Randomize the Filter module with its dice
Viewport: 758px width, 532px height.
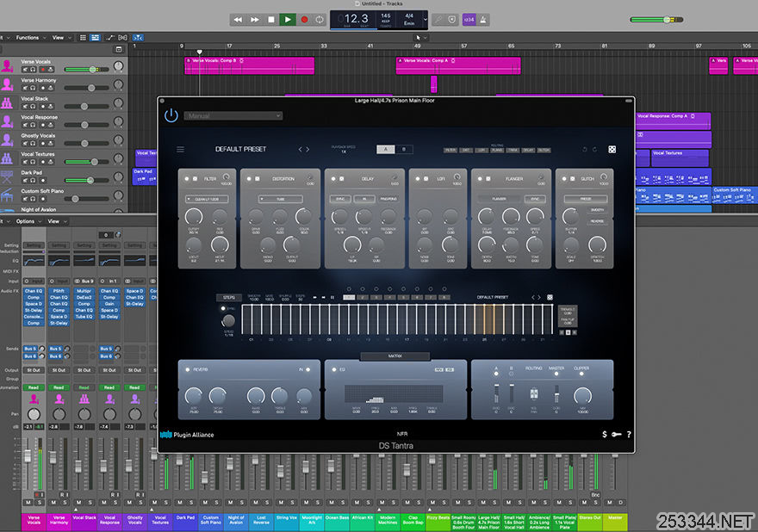(196, 179)
